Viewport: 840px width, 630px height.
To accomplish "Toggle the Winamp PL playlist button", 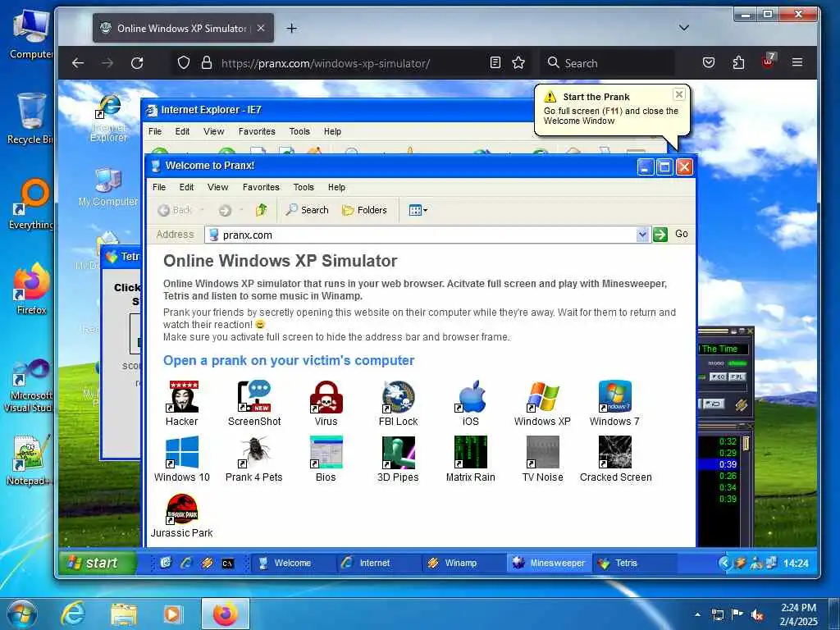I will tap(737, 377).
